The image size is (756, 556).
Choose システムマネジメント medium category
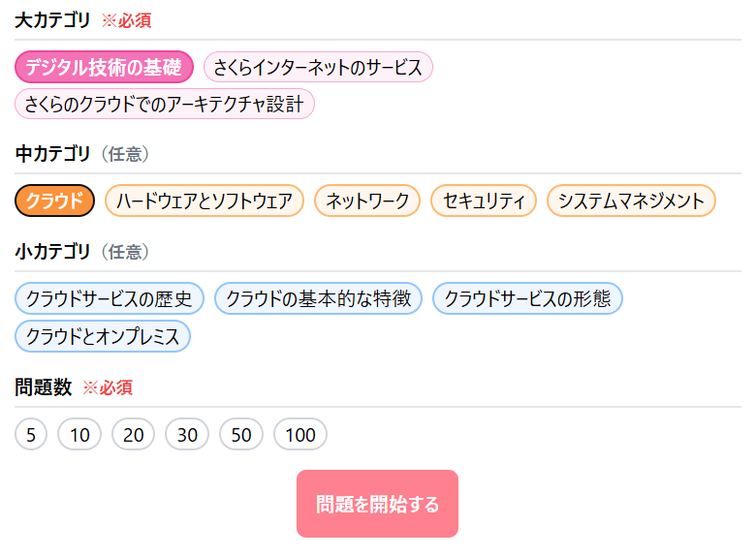click(x=631, y=201)
